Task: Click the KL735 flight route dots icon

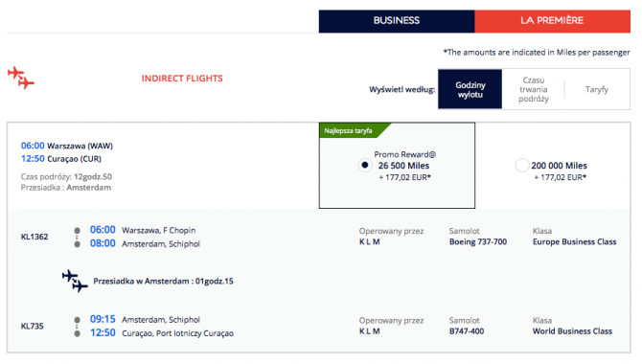Action: pyautogui.click(x=77, y=327)
